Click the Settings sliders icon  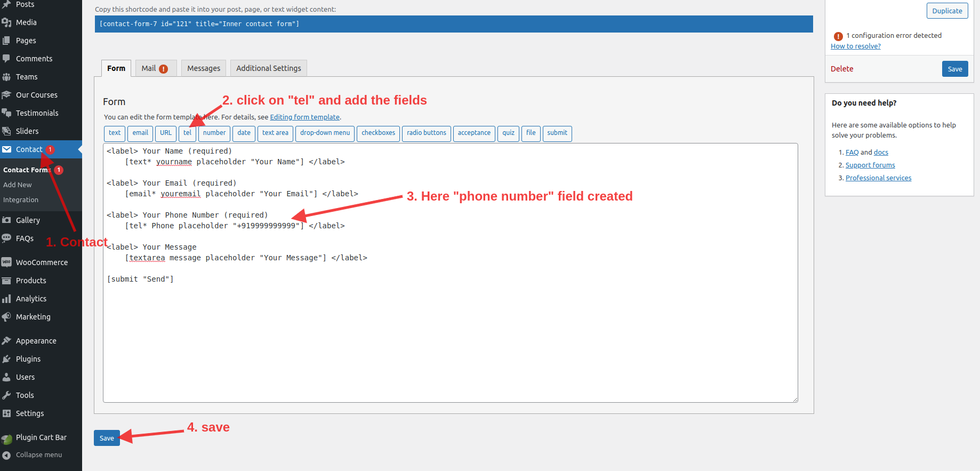point(6,413)
